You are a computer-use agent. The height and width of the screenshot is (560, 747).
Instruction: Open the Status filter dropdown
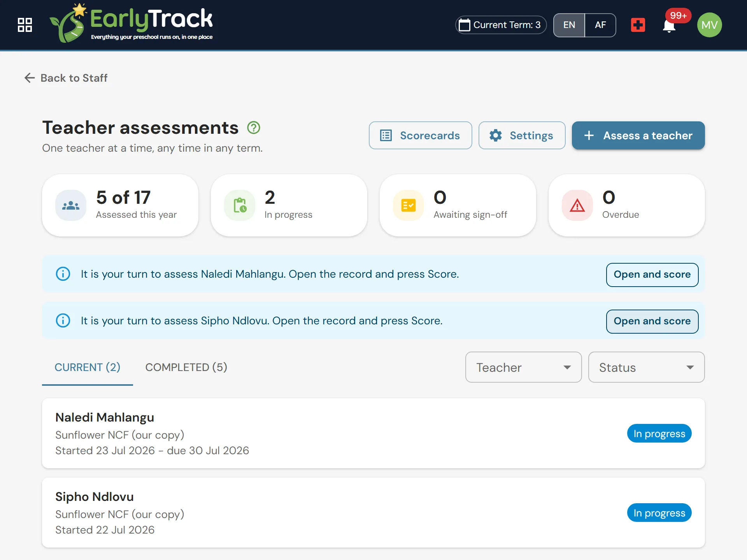coord(647,367)
